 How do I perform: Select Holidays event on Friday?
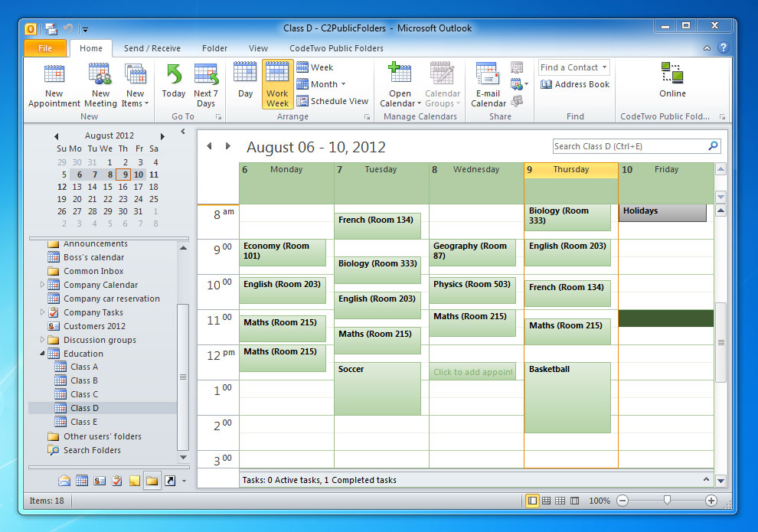662,213
